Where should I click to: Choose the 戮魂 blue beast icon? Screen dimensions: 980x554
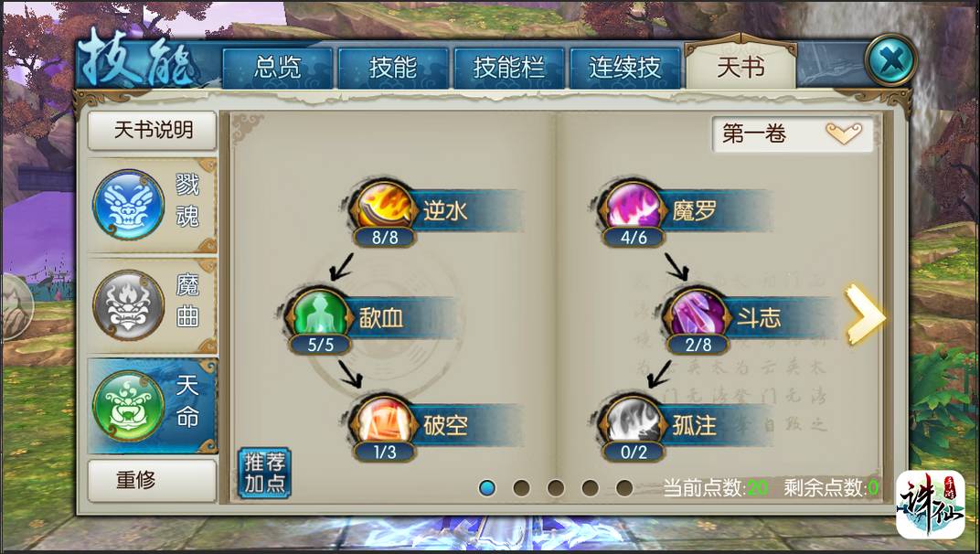click(128, 205)
